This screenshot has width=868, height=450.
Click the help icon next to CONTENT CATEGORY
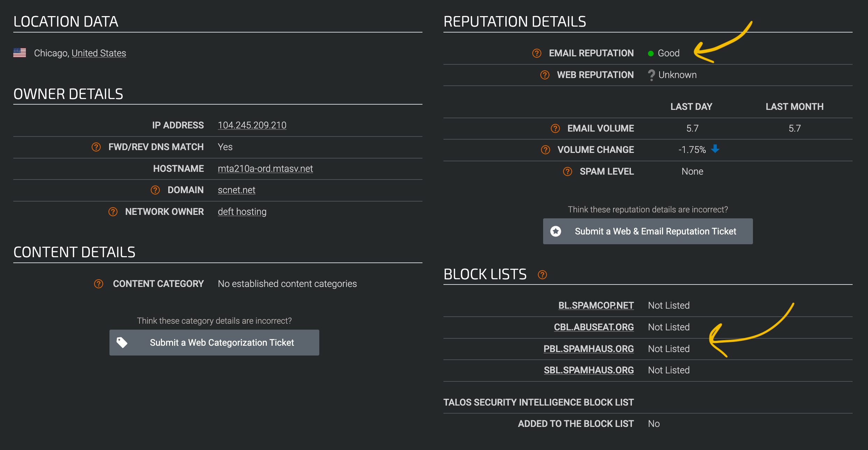[99, 284]
